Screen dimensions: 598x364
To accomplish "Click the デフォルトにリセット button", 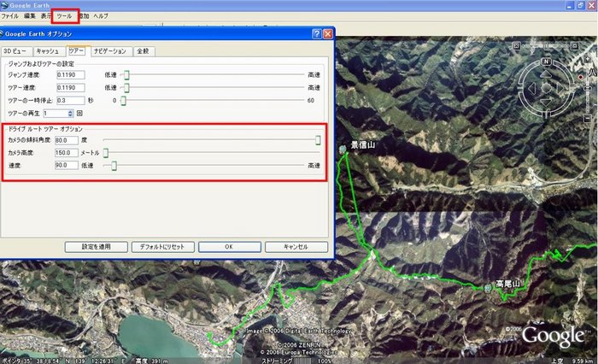I will tap(163, 247).
